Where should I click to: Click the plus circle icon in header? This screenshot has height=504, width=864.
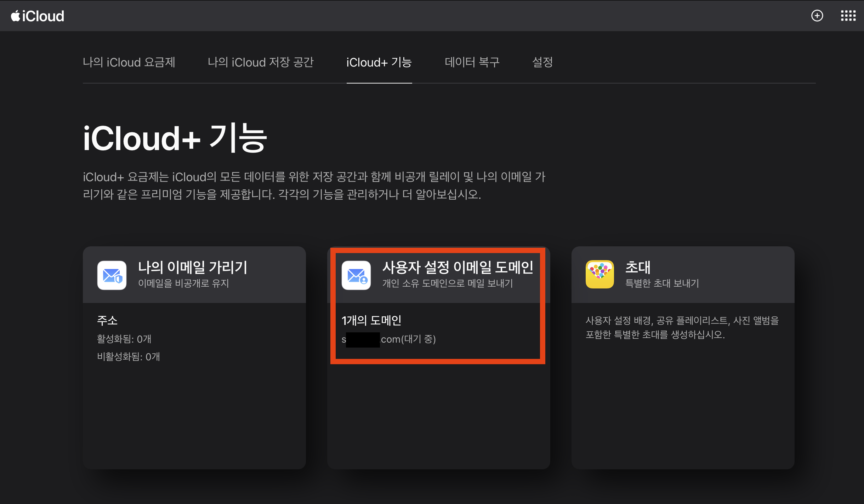(817, 16)
